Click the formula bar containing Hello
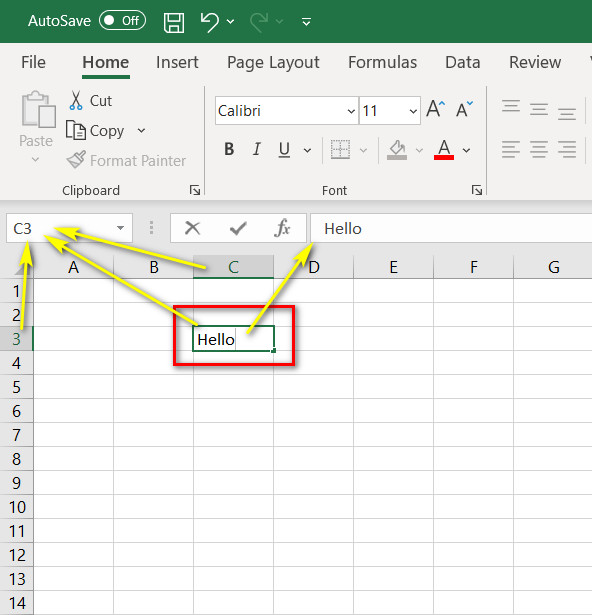Screen dimensions: 592x615 (x=451, y=228)
